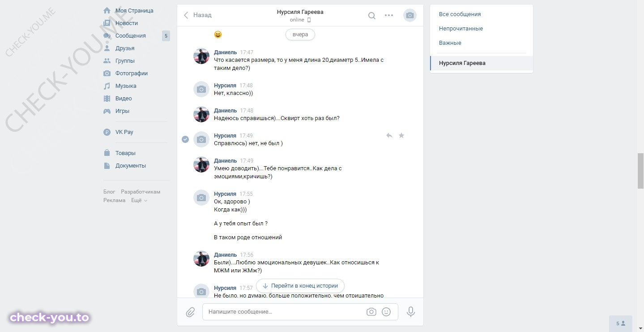The height and width of the screenshot is (332, 644).
Task: Go back with Назад button
Action: pyautogui.click(x=197, y=15)
